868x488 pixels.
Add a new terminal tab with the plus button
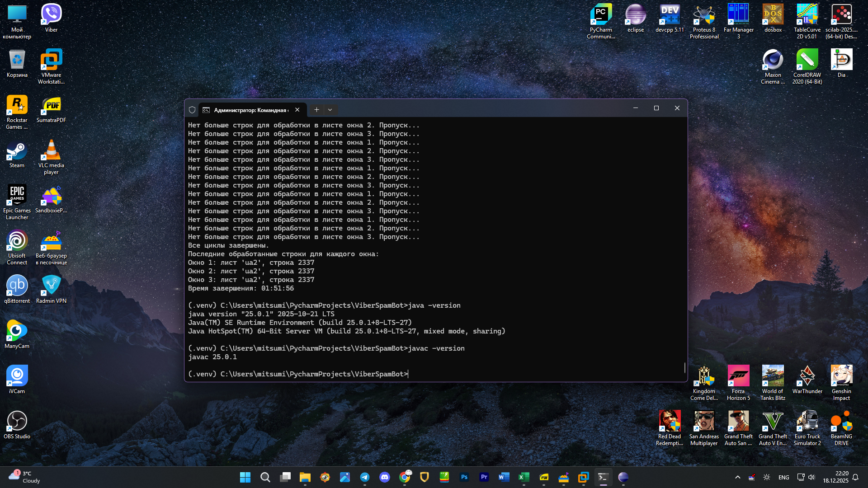coord(316,110)
